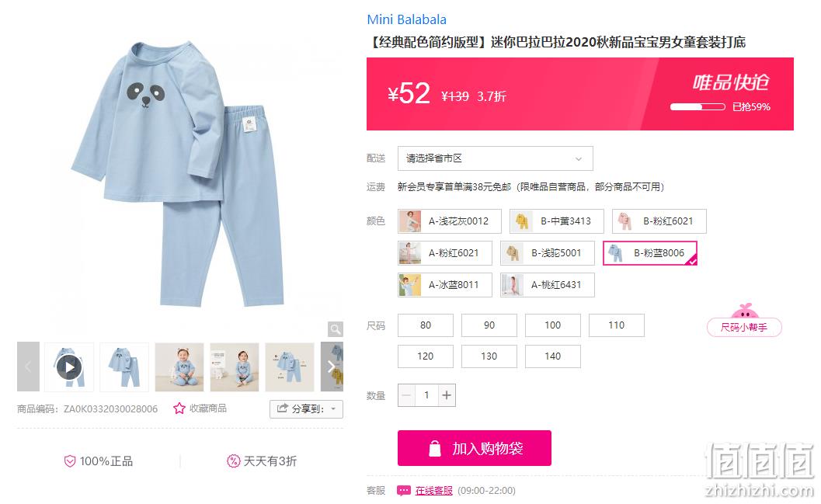Select color swatch A-冰蓝8011

click(445, 285)
